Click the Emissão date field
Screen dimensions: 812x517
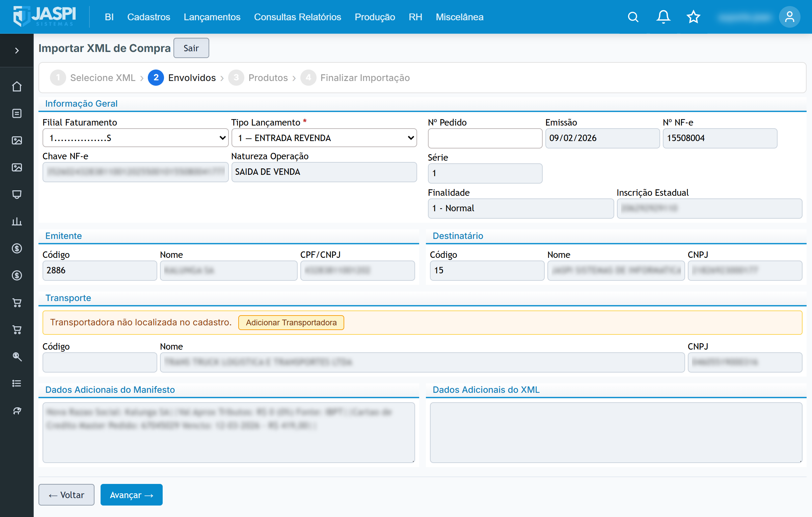(x=602, y=138)
